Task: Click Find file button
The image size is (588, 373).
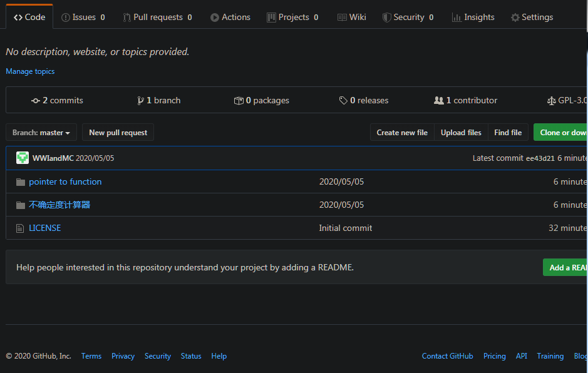Action: 508,132
